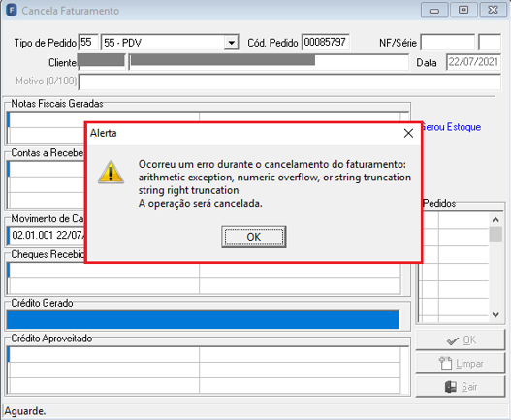
Task: Click OK in the Alerta dialog
Action: click(253, 237)
